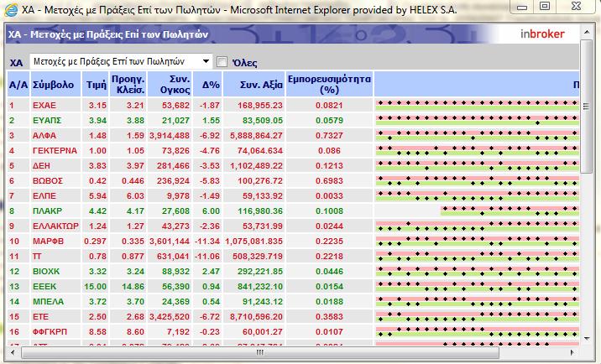Image resolution: width=601 pixels, height=364 pixels.
Task: Click the total value 168,955.23
Action: click(x=260, y=106)
